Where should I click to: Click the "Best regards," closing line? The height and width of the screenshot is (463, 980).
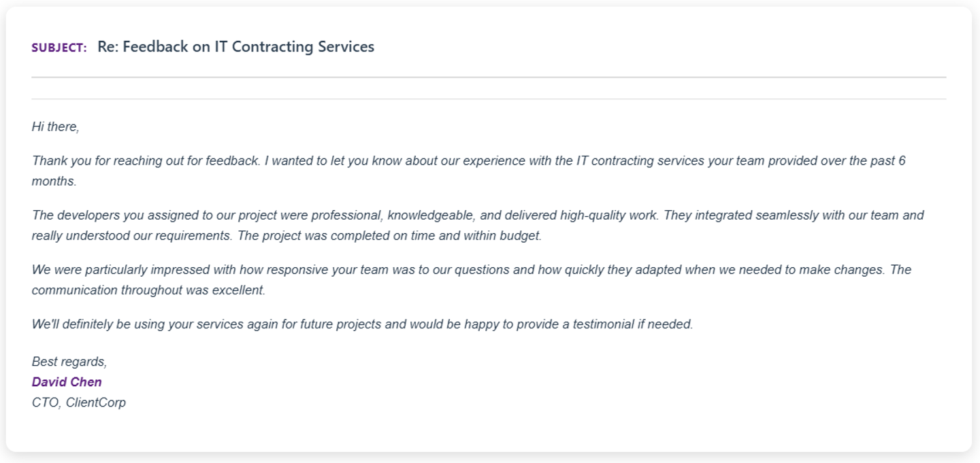coord(69,362)
